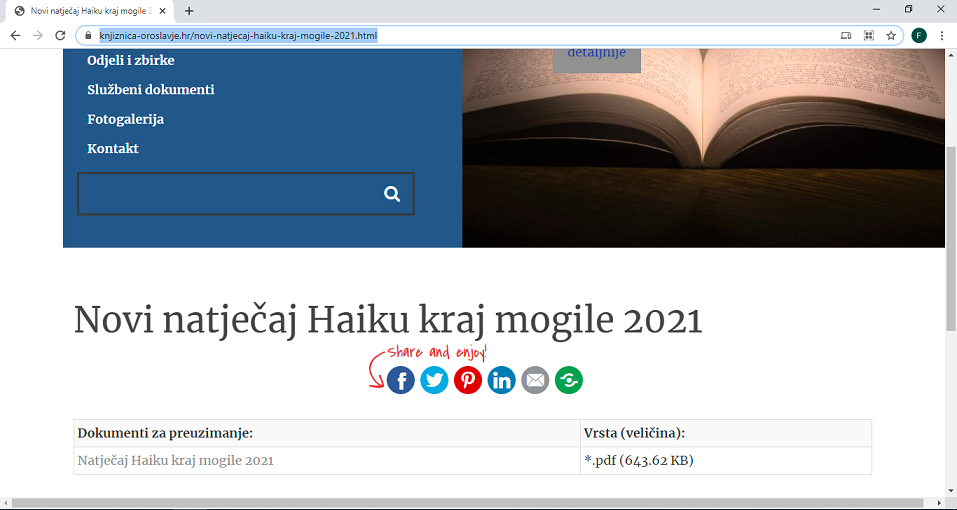Click the browser address bar URL

[238, 35]
